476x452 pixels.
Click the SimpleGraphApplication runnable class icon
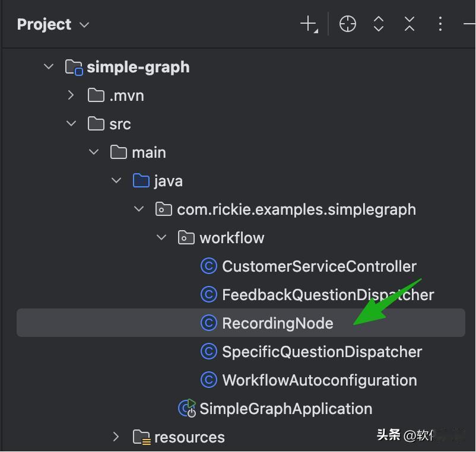tap(188, 408)
